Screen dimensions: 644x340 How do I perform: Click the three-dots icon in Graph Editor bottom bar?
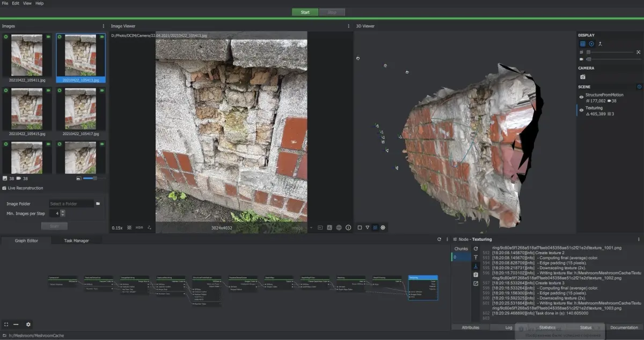16,324
